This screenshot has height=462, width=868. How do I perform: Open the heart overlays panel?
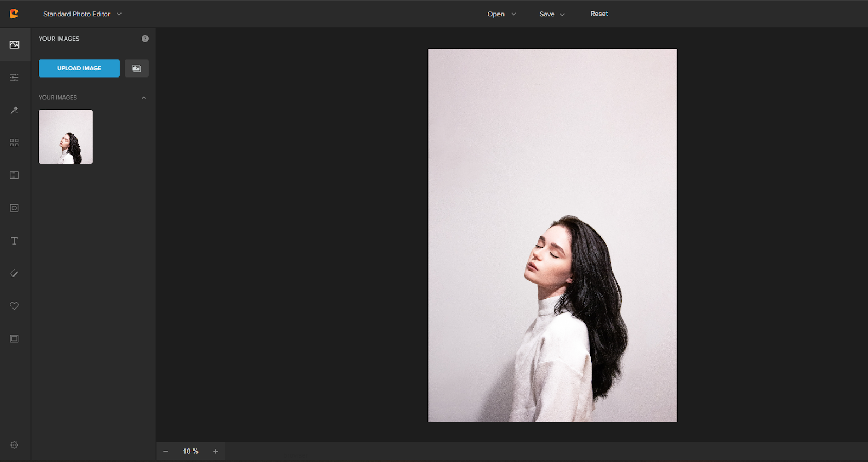[15, 306]
